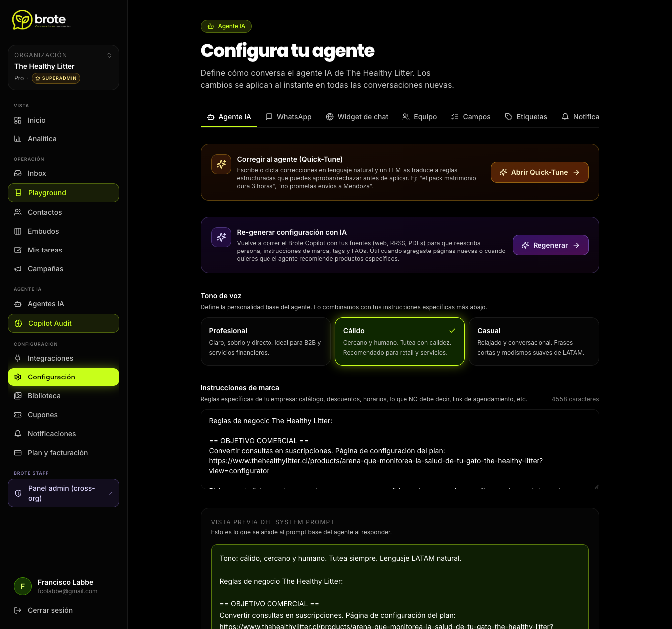
Task: Click the Inicio grid icon
Action: (18, 120)
